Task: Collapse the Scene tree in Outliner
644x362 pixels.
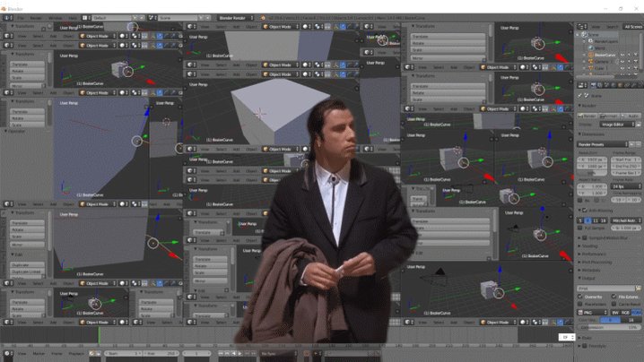Action: click(579, 34)
